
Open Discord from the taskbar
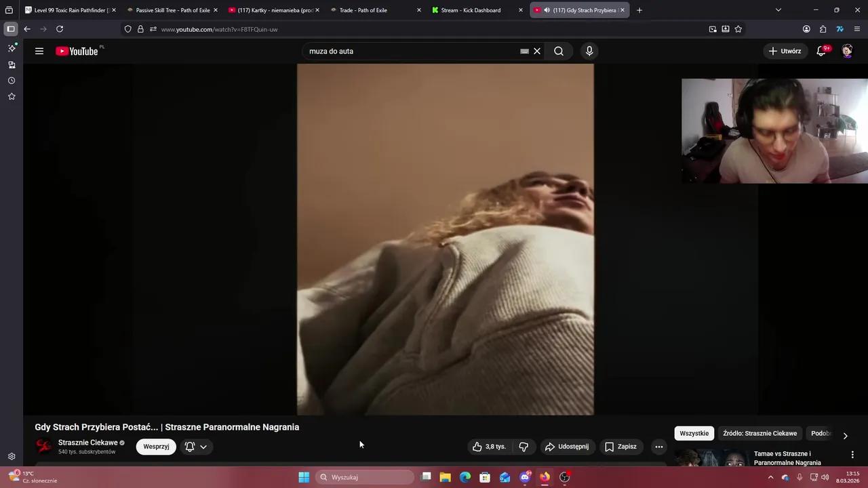pos(524,477)
